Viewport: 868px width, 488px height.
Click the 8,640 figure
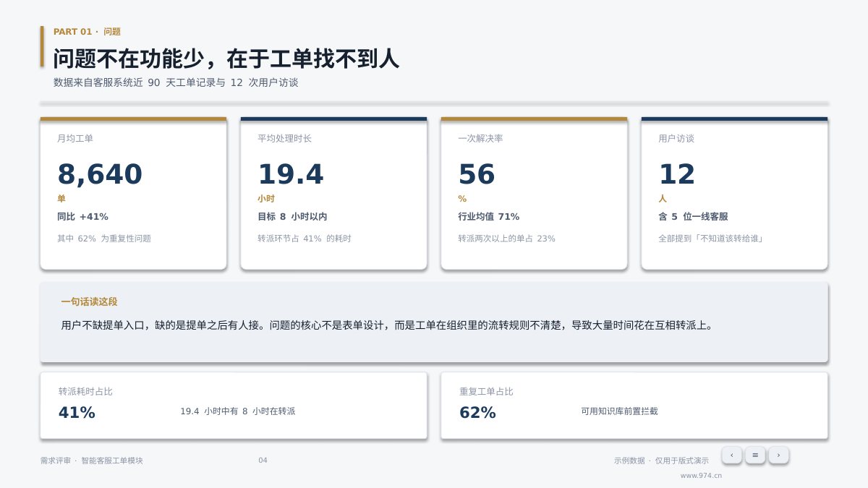[x=100, y=175]
